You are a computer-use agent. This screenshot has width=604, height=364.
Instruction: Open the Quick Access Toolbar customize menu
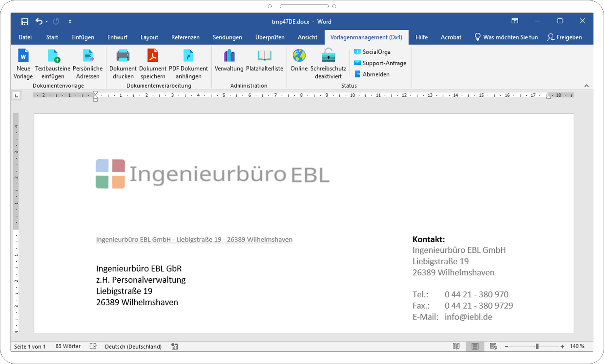pyautogui.click(x=70, y=21)
